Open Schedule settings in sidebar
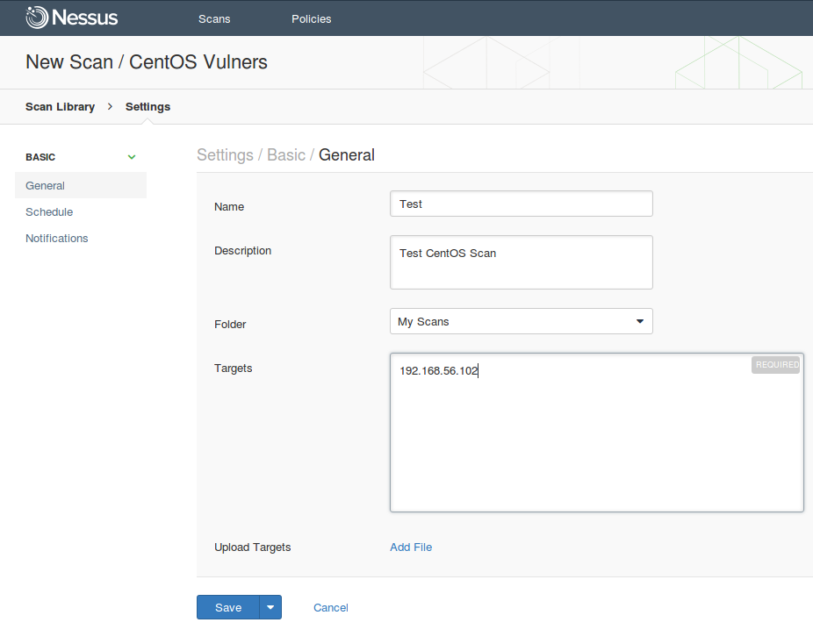 click(49, 212)
